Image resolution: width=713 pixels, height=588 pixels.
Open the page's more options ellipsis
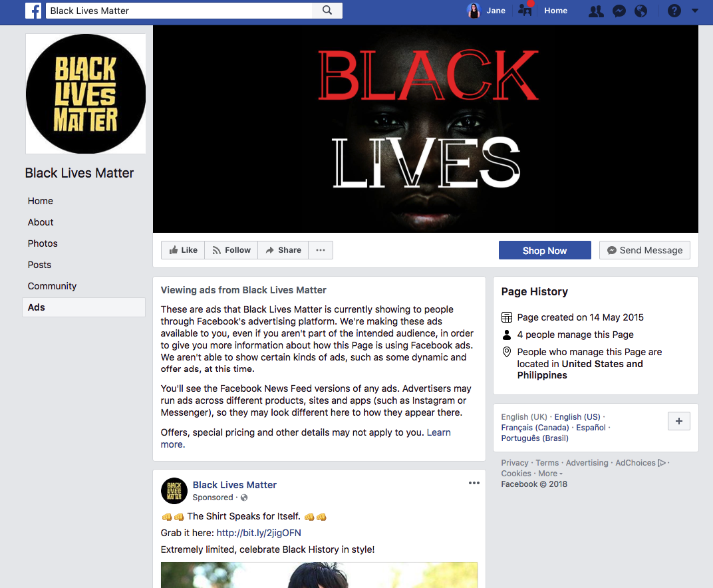tap(321, 250)
